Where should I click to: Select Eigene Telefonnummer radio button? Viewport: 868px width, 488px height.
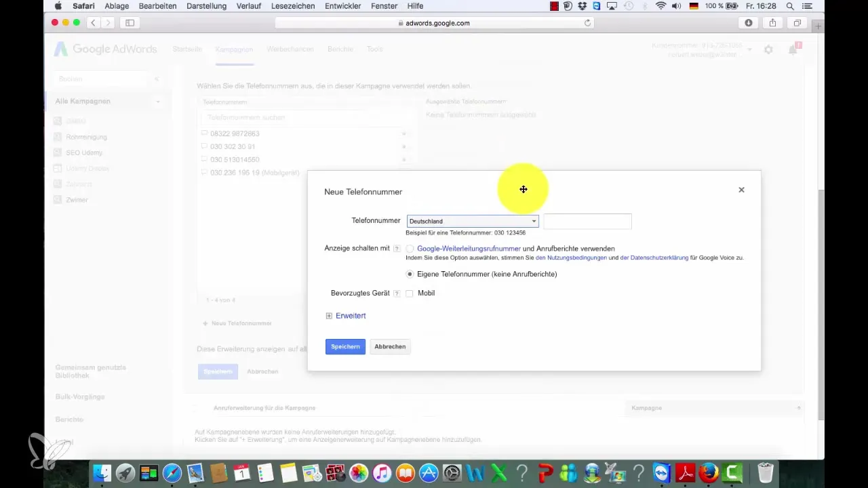tap(410, 274)
